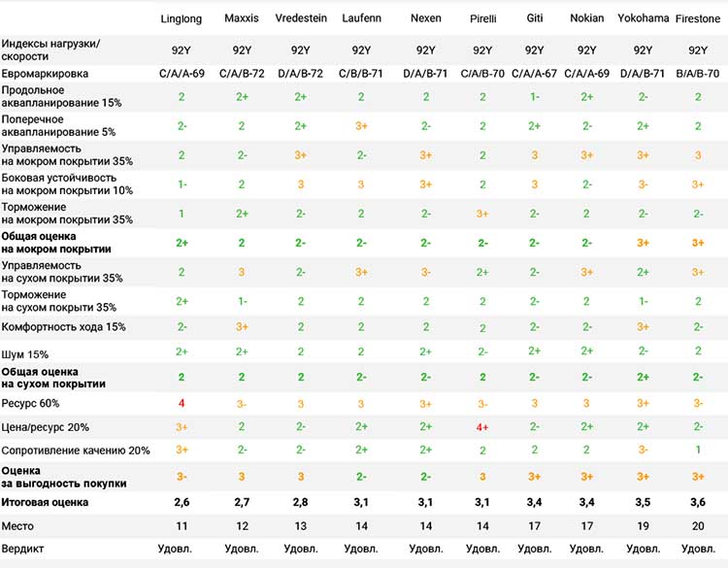Click the 'Вердикт' row label
Screen dimensions: 728x568
pyautogui.click(x=23, y=549)
